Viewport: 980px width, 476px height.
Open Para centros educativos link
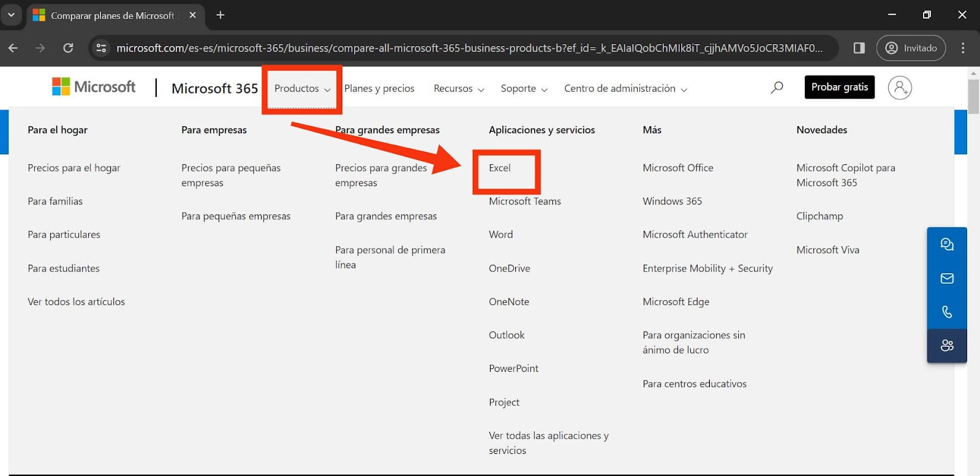point(694,384)
